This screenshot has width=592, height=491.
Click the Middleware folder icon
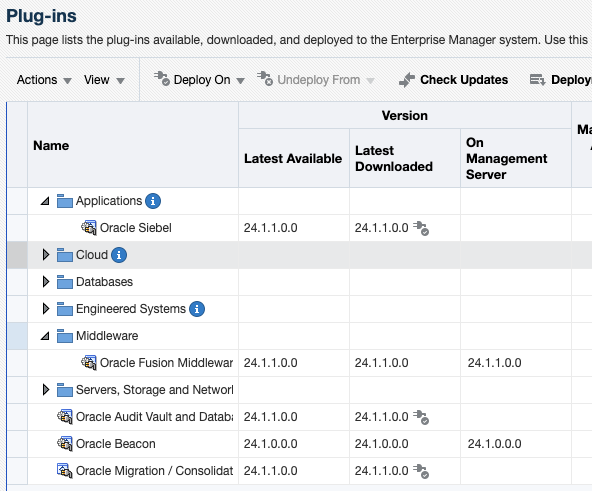[x=65, y=336]
